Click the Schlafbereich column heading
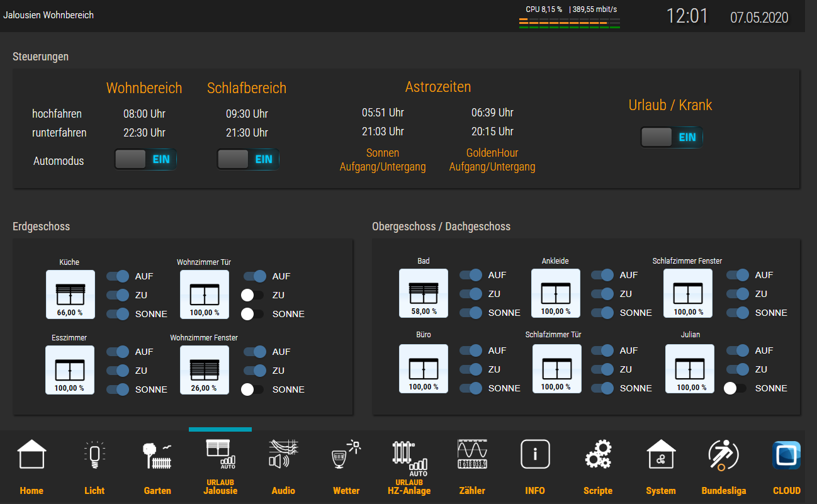The image size is (817, 504). [x=247, y=88]
